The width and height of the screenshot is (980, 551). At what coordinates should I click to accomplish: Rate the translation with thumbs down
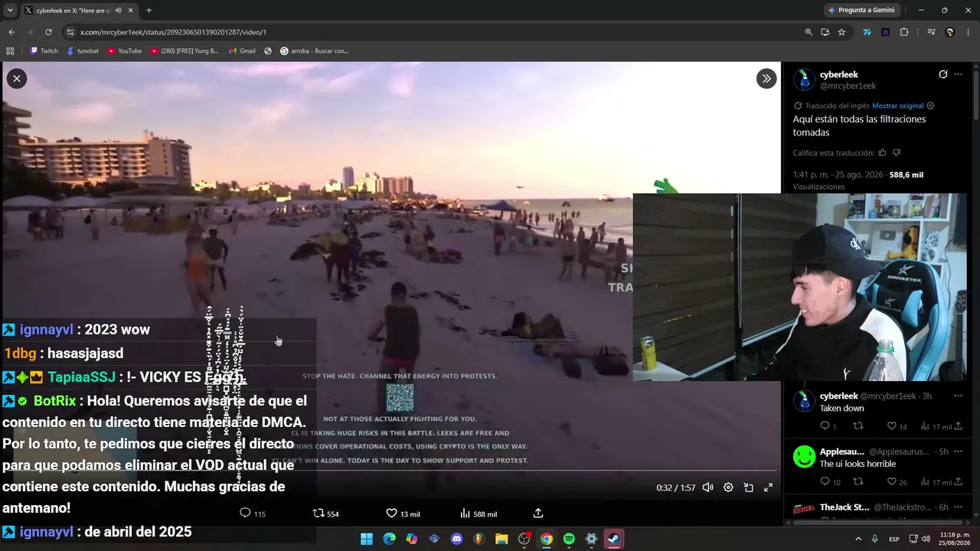click(897, 153)
